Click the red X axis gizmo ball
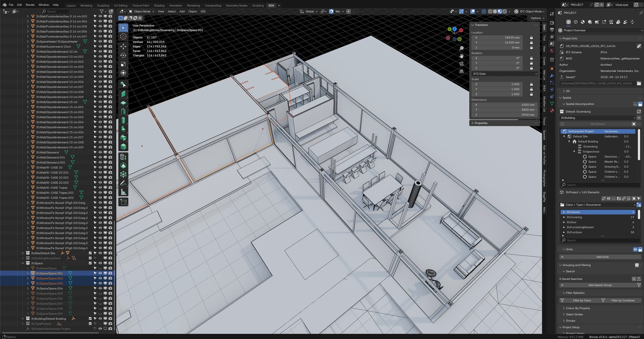The height and width of the screenshot is (339, 644). coord(461,30)
